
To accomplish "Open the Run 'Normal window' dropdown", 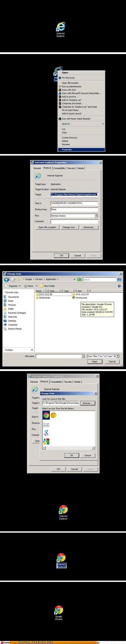I will pos(96,215).
